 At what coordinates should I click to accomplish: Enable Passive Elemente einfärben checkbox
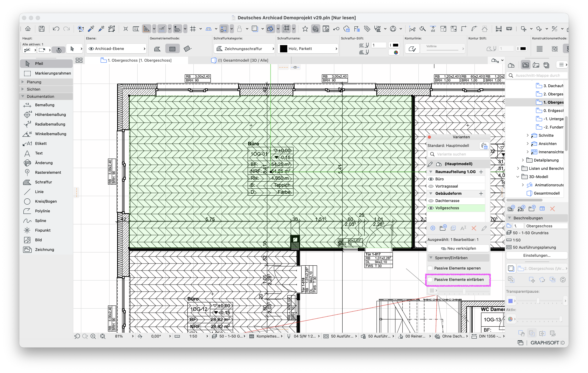(x=430, y=279)
